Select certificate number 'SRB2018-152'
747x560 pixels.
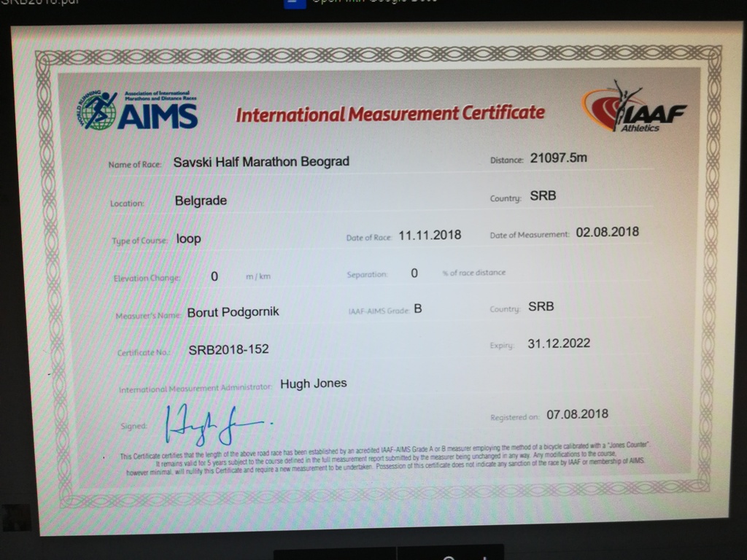228,350
